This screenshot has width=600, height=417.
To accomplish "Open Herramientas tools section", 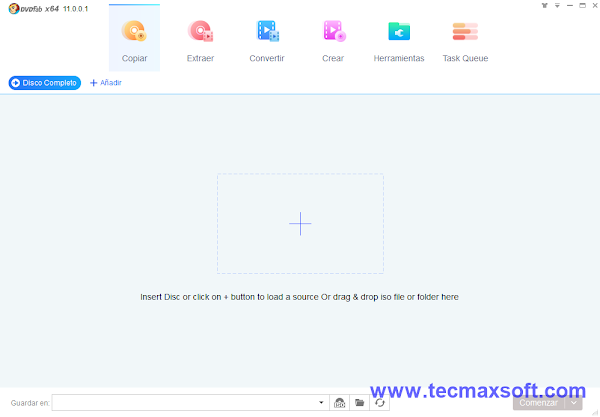I will 399,41.
